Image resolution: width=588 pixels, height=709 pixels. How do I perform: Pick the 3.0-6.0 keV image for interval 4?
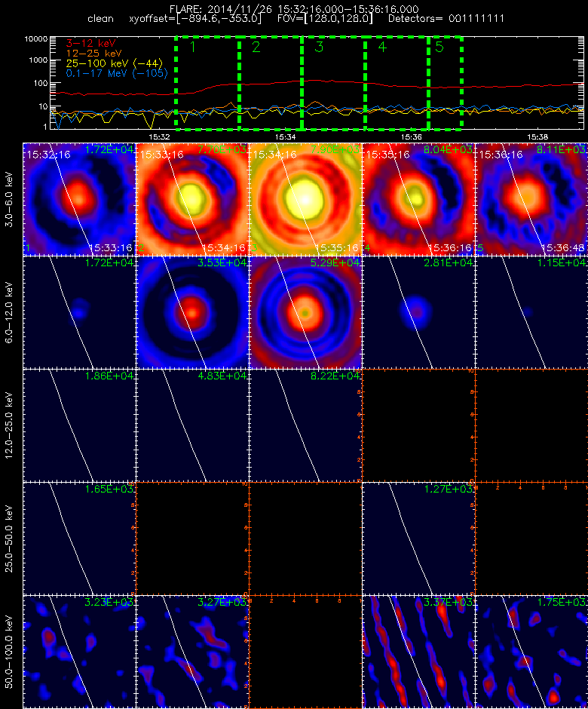point(418,199)
